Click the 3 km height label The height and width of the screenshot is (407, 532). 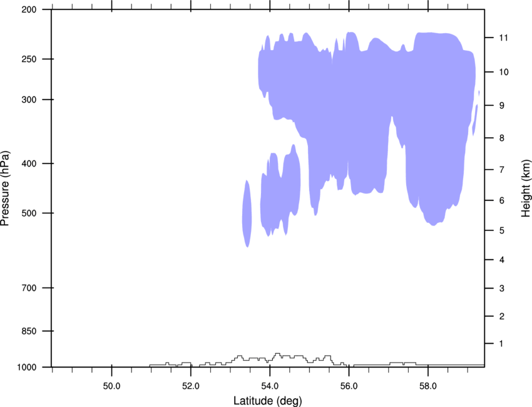click(x=502, y=289)
